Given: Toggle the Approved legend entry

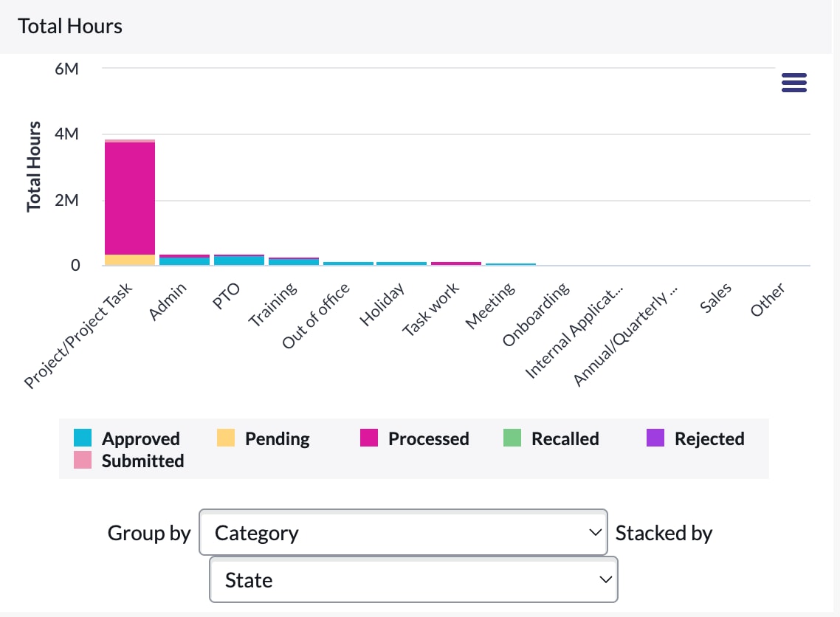Looking at the screenshot, I should click(x=140, y=438).
